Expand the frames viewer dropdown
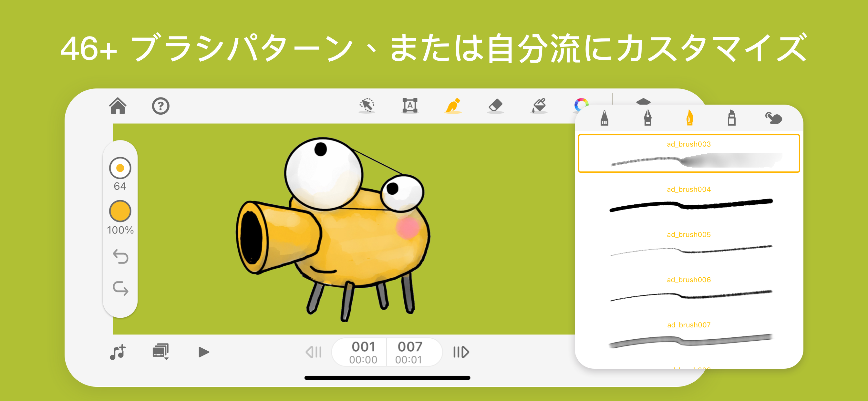868x401 pixels. 161,352
